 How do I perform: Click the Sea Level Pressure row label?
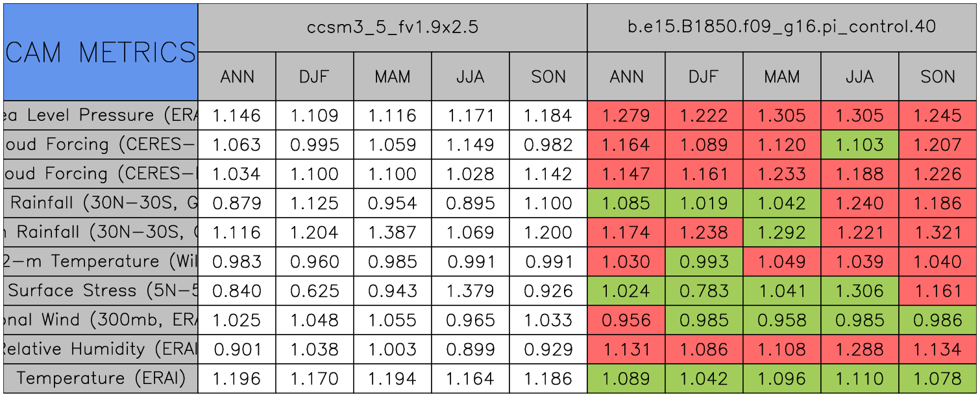[100, 116]
